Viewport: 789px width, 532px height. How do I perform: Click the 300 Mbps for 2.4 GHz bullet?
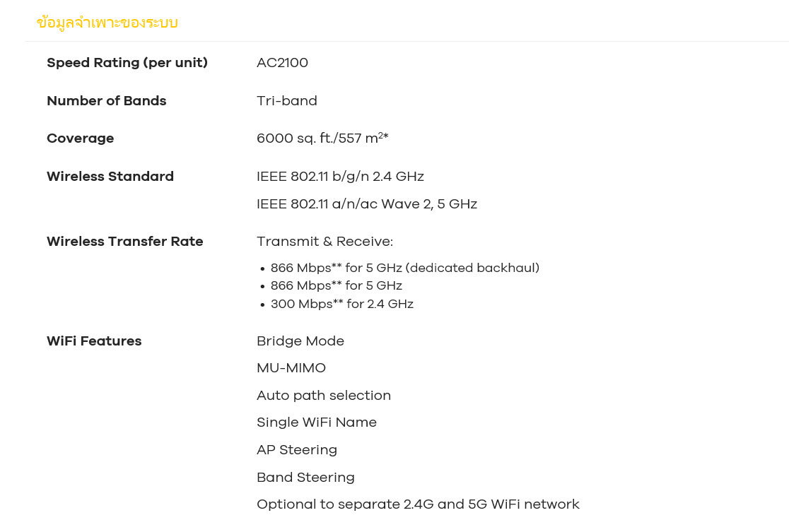point(341,305)
